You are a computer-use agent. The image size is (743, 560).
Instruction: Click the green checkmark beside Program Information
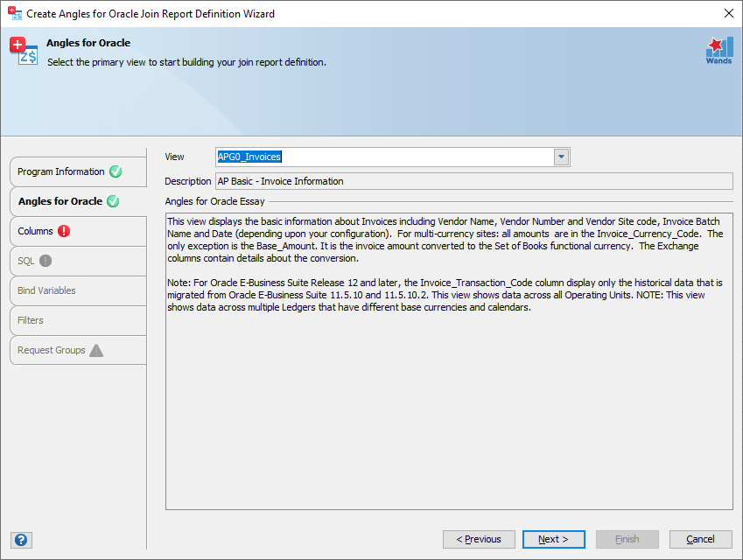[x=116, y=171]
